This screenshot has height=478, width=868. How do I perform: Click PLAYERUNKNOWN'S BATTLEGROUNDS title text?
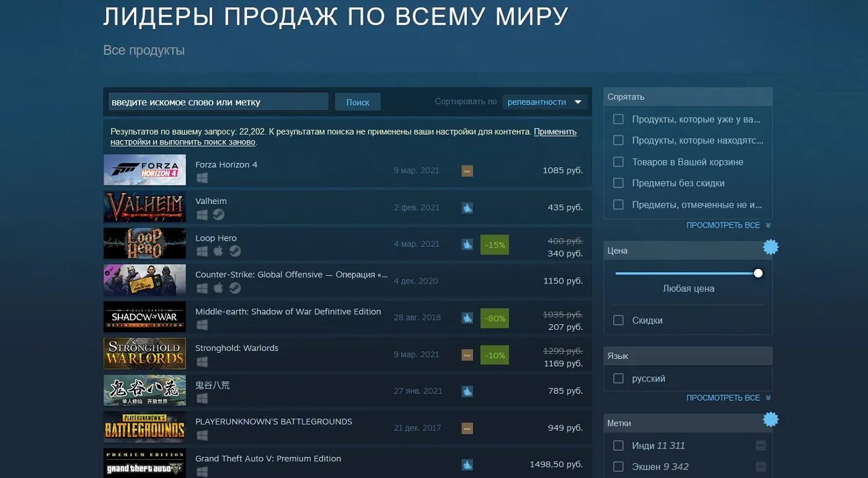273,422
